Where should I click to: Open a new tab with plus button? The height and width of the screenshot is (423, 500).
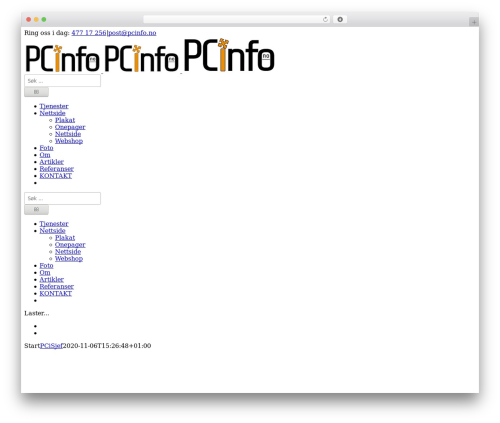pyautogui.click(x=474, y=22)
